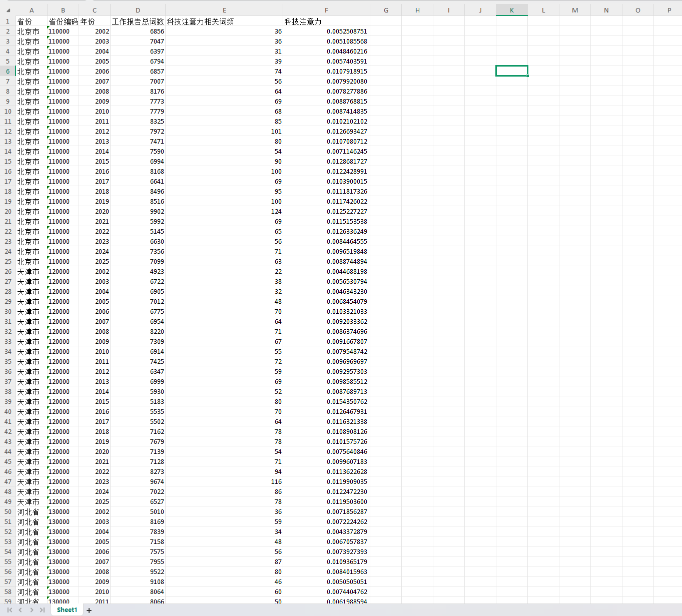Select cell with value 0.0071856287
This screenshot has height=616, width=682.
pyautogui.click(x=327, y=512)
